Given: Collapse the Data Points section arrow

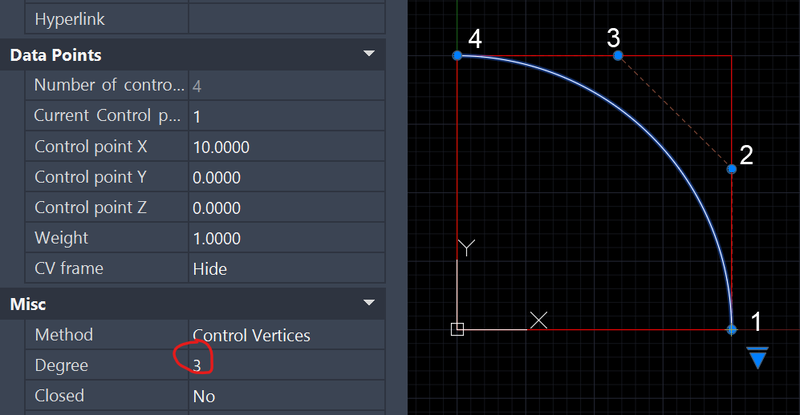Looking at the screenshot, I should (x=369, y=54).
